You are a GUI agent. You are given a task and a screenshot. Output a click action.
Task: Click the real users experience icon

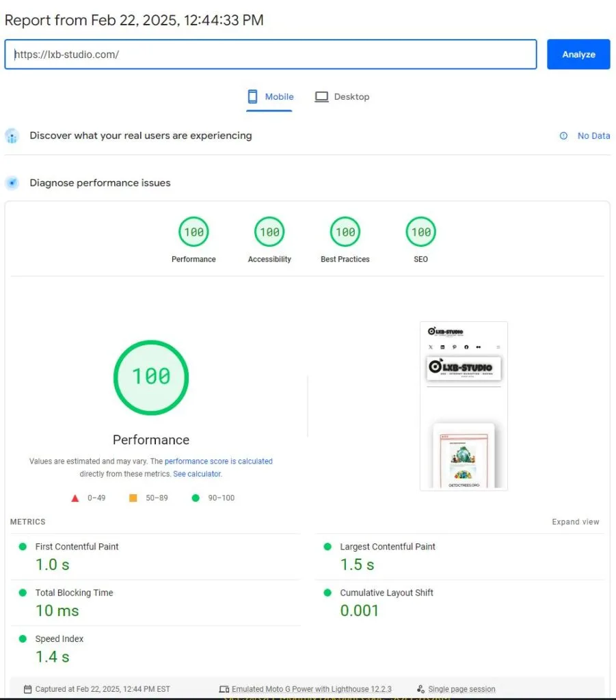12,136
